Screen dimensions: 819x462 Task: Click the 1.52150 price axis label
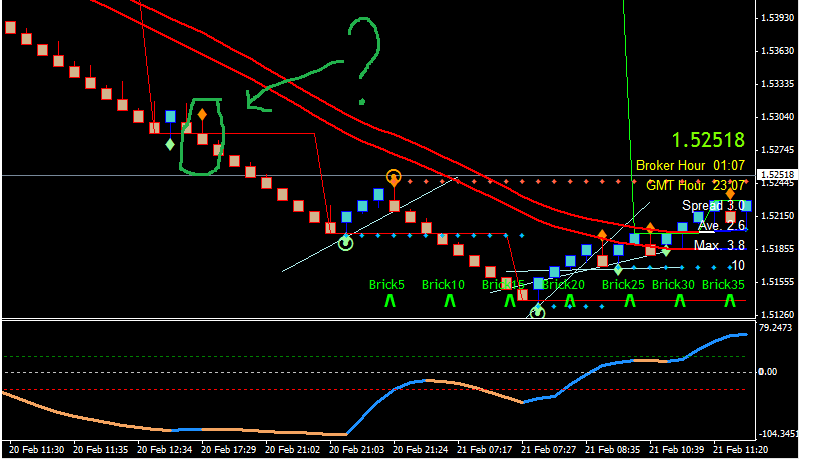[x=777, y=216]
